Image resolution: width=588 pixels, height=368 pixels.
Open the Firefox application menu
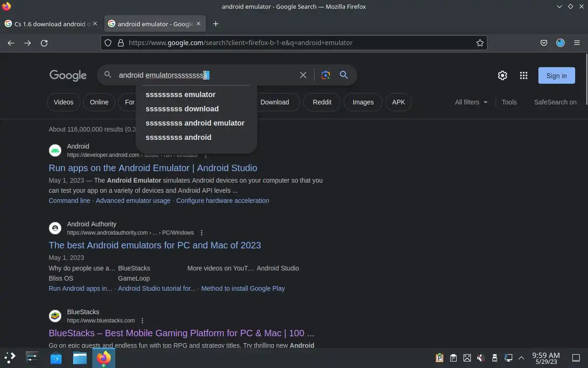(x=577, y=43)
